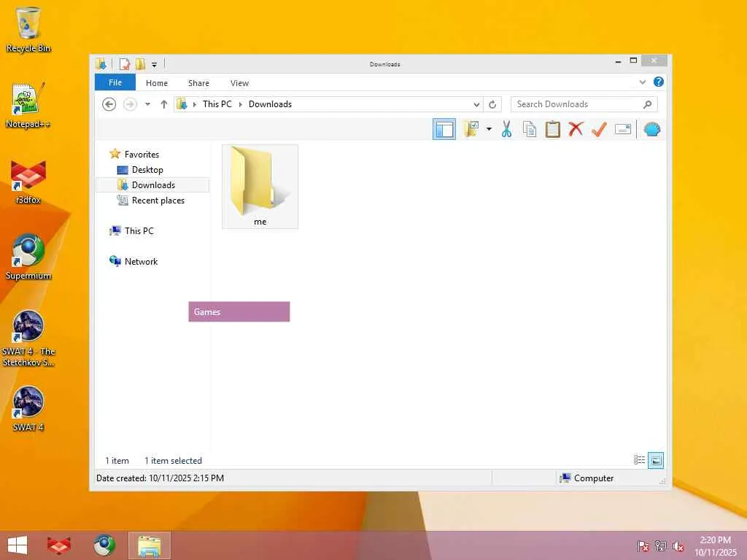Click the orange checkmark toolbar icon
The image size is (747, 560).
click(599, 129)
